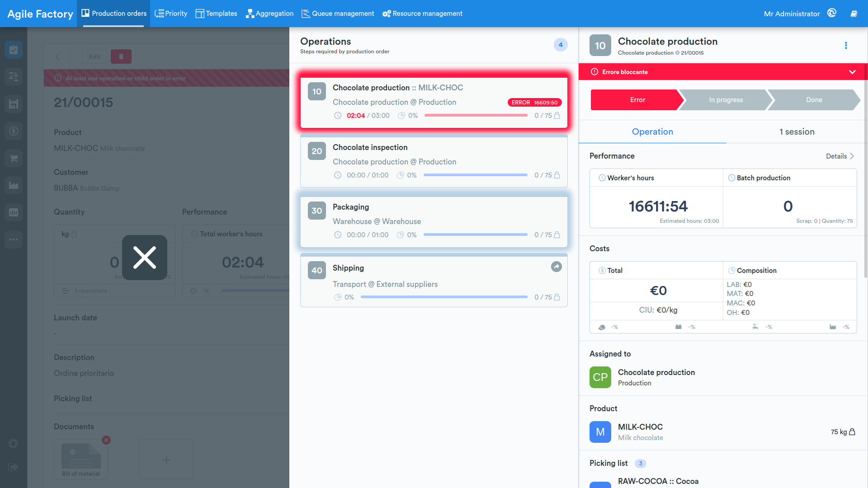Select the Packaging operation card
The image size is (868, 488).
(434, 221)
